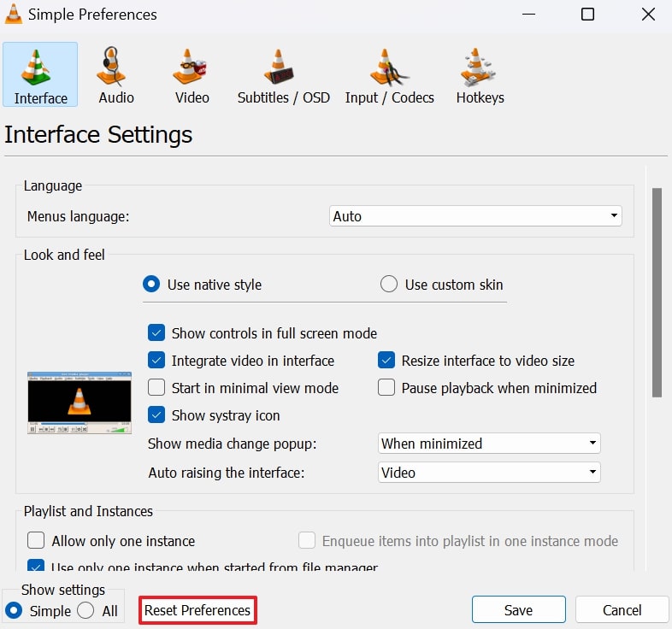672x629 pixels.
Task: Enable Pause playback when minimized
Action: 386,388
